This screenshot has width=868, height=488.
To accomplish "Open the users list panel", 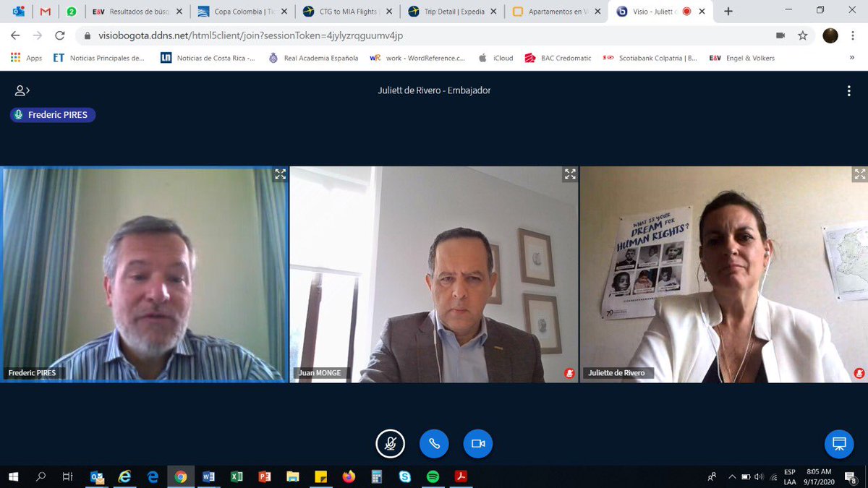I will [x=22, y=90].
